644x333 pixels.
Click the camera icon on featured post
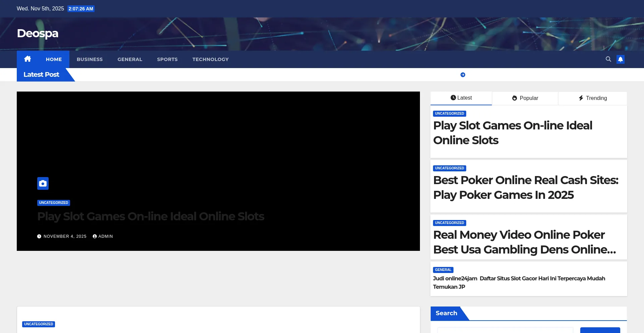[43, 183]
